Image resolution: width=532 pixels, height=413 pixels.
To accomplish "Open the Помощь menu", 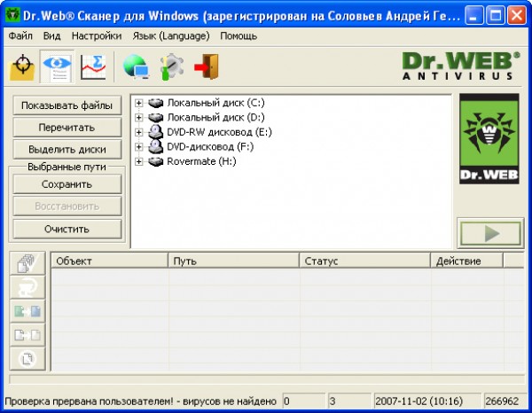I will click(x=239, y=36).
